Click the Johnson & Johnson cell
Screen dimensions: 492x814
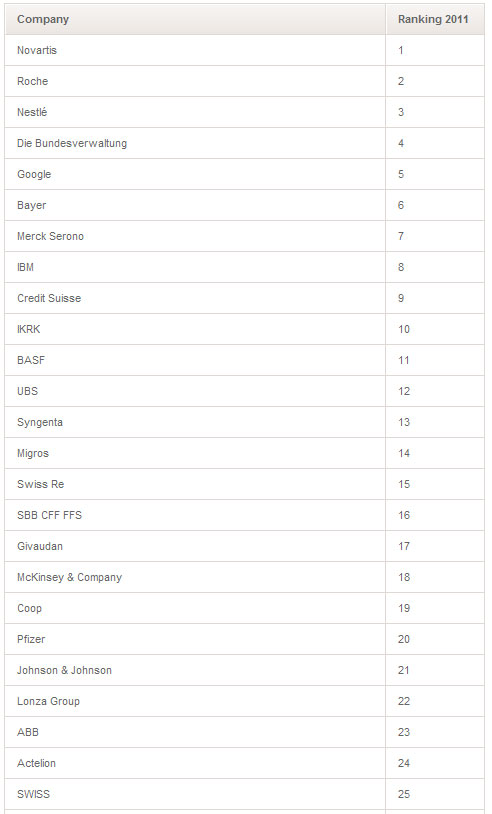[x=195, y=670]
